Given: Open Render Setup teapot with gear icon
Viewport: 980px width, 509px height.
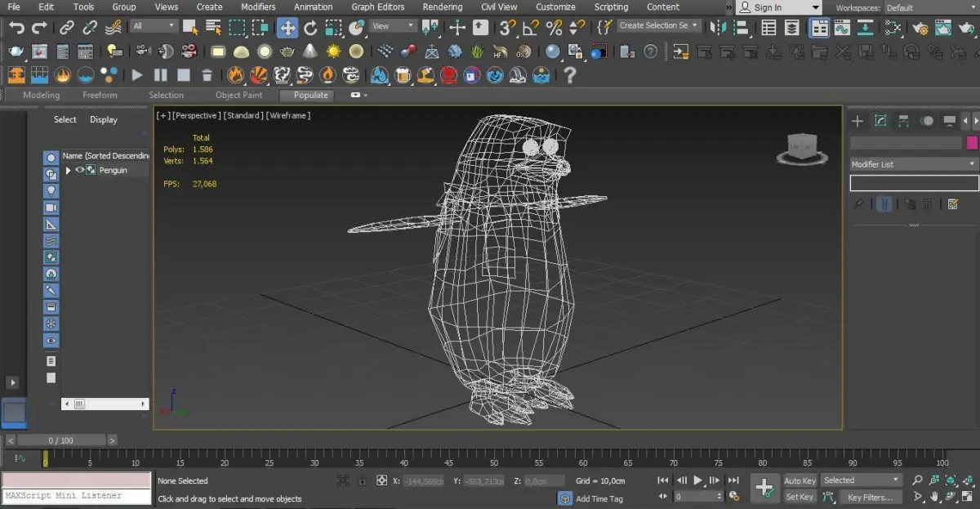Looking at the screenshot, I should tap(920, 27).
